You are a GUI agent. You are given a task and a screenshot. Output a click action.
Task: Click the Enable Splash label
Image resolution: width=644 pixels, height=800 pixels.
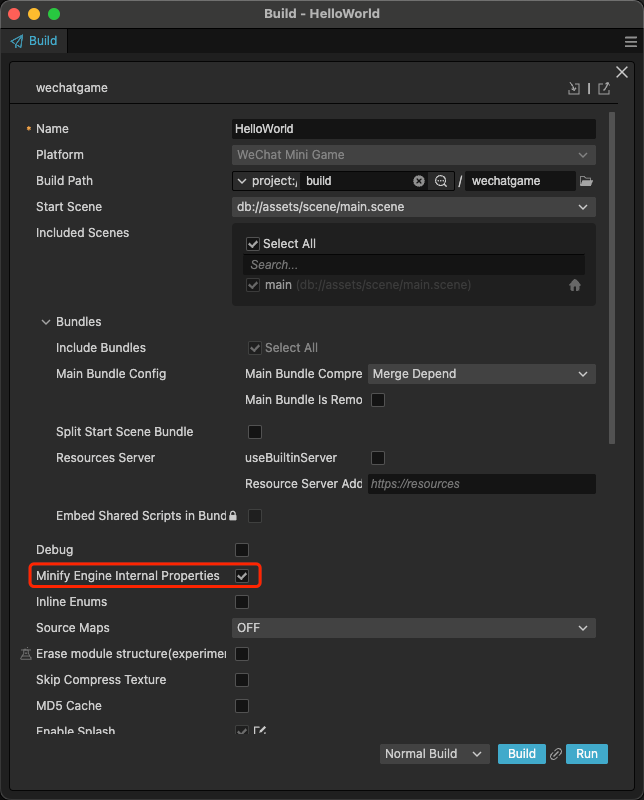[76, 730]
